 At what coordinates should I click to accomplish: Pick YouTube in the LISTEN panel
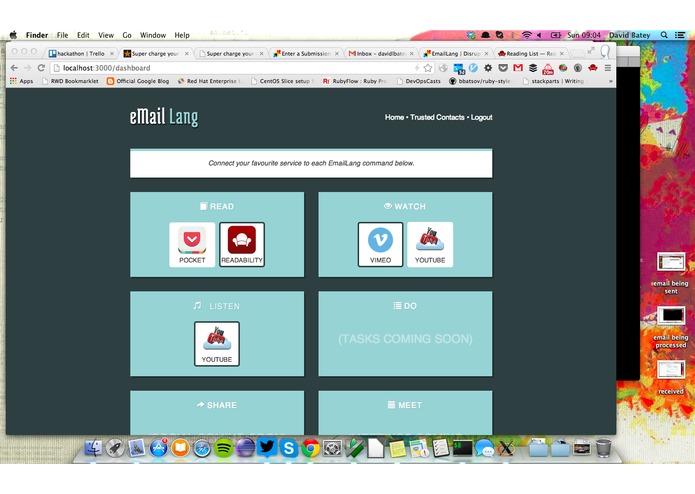[217, 344]
